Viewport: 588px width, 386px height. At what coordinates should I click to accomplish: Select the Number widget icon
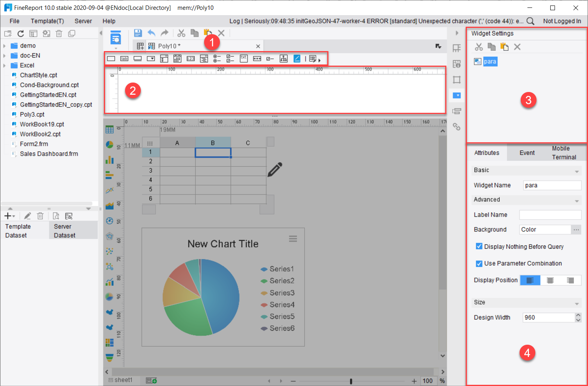coord(190,58)
